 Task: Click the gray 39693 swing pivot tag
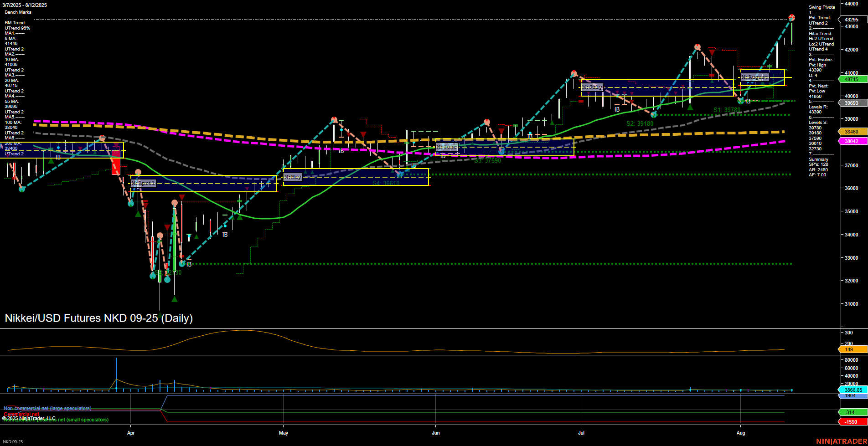coord(852,102)
